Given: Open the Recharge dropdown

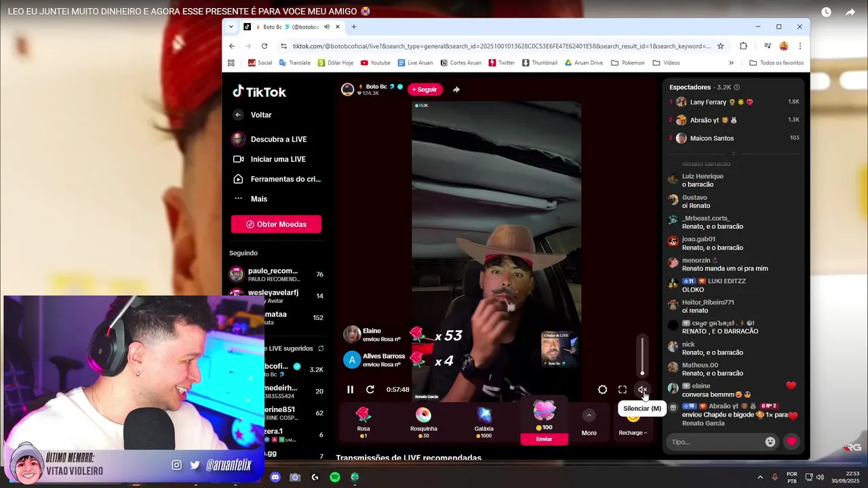Looking at the screenshot, I should pyautogui.click(x=633, y=432).
